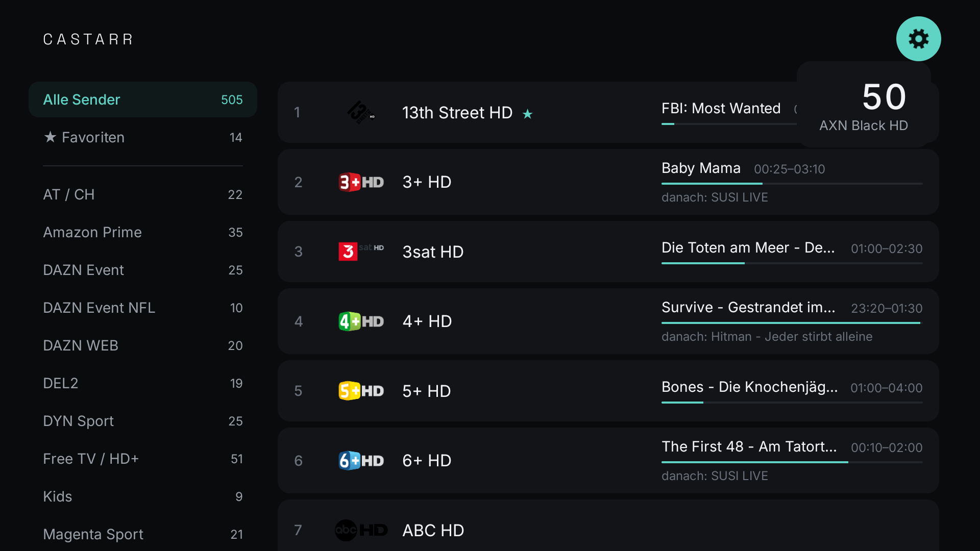This screenshot has height=551, width=980.
Task: Open the Kids channel group
Action: [x=143, y=496]
